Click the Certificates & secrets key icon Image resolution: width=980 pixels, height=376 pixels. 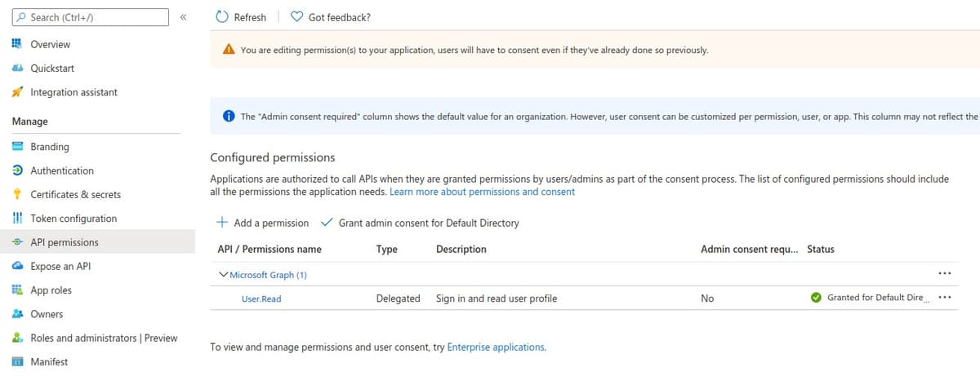coord(17,194)
